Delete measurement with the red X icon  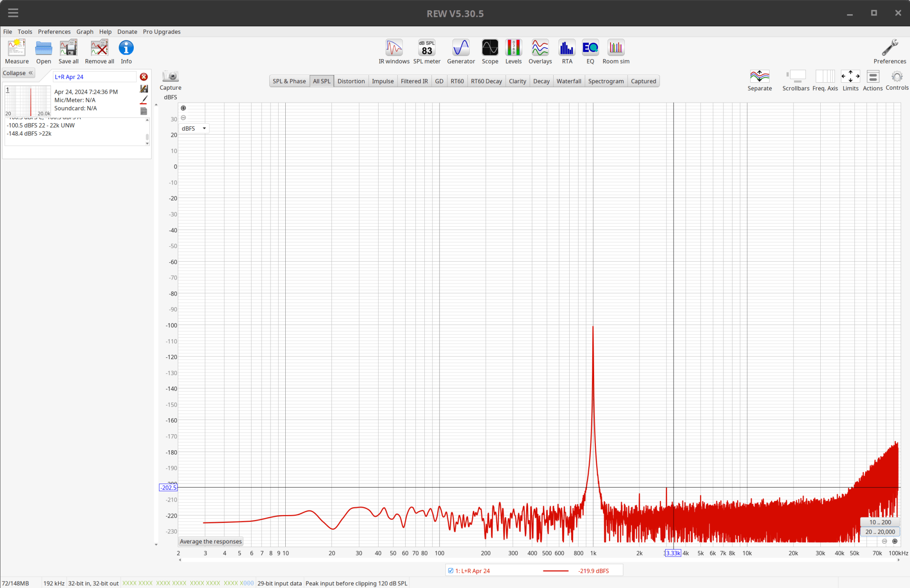144,77
